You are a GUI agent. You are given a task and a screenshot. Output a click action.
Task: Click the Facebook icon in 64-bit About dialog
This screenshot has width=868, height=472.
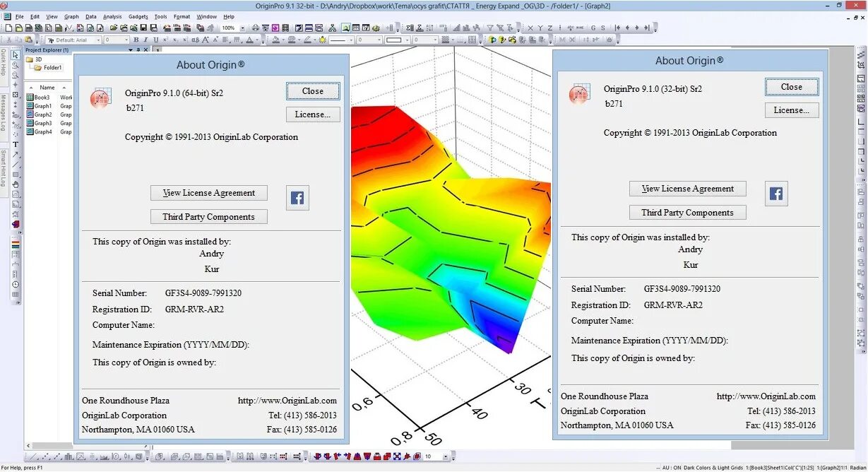pos(297,199)
